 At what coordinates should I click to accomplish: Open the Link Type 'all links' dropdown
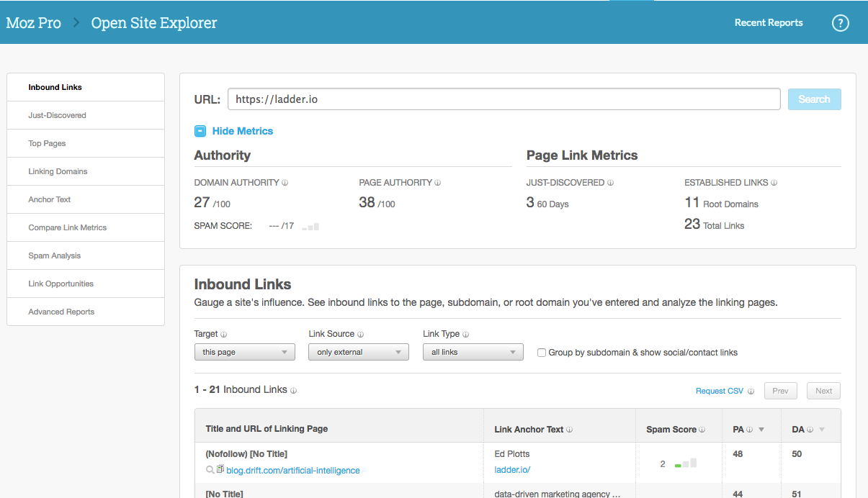click(x=473, y=352)
